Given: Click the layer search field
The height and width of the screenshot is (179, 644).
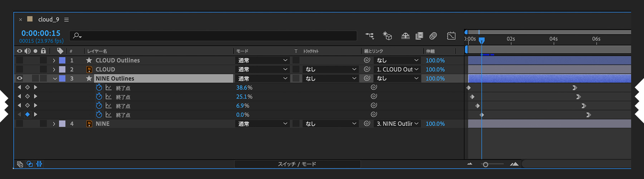Looking at the screenshot, I should tap(215, 36).
